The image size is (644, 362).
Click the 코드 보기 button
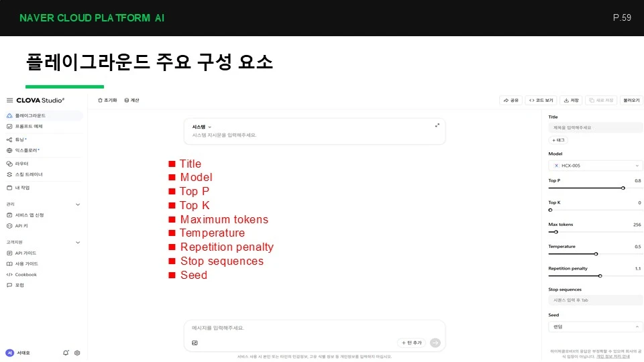tap(541, 100)
